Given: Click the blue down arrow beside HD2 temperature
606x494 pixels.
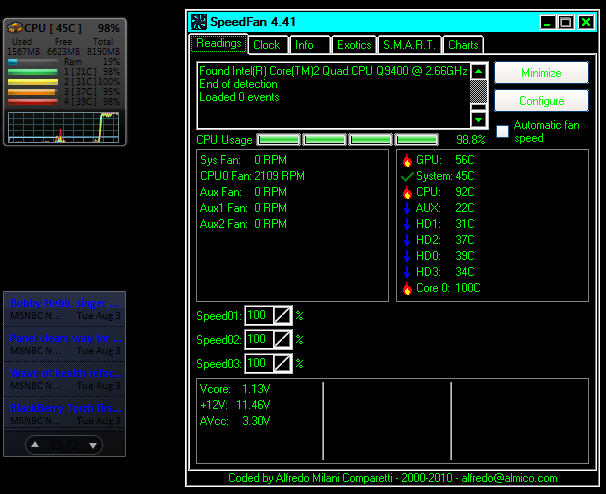Looking at the screenshot, I should (407, 240).
